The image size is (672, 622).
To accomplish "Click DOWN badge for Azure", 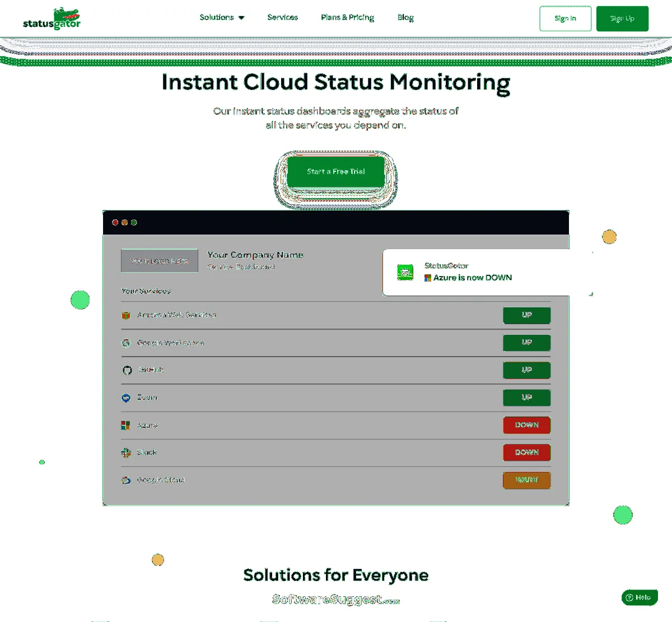I will pos(526,425).
